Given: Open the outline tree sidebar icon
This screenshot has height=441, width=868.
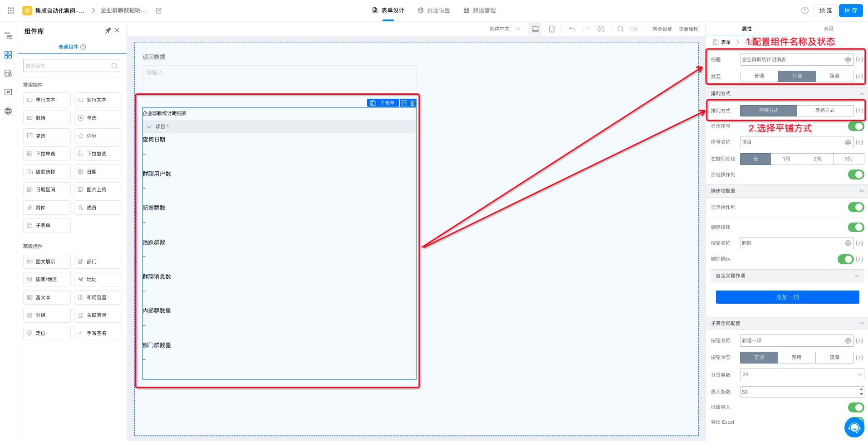Looking at the screenshot, I should [8, 36].
